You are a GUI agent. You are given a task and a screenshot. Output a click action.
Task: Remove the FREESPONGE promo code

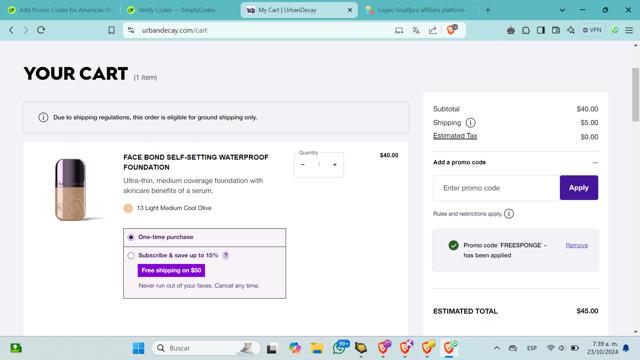576,245
